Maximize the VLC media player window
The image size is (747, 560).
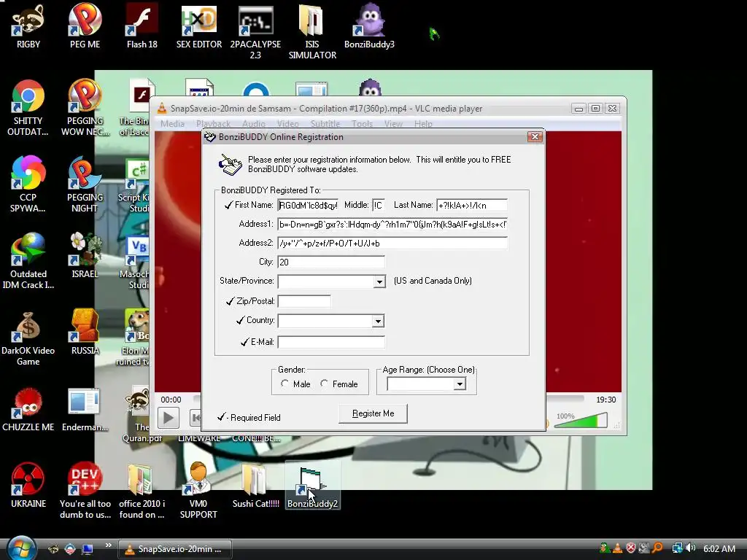coord(595,109)
